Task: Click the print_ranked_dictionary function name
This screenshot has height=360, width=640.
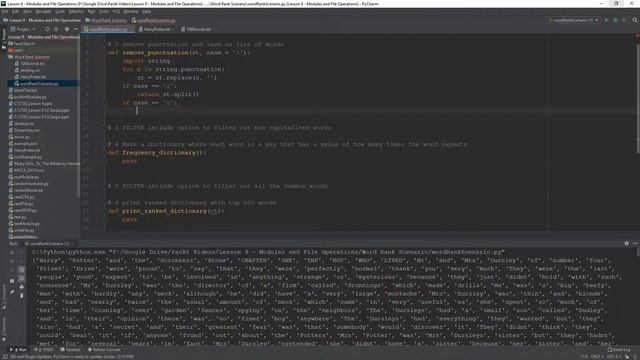Action: [164, 211]
